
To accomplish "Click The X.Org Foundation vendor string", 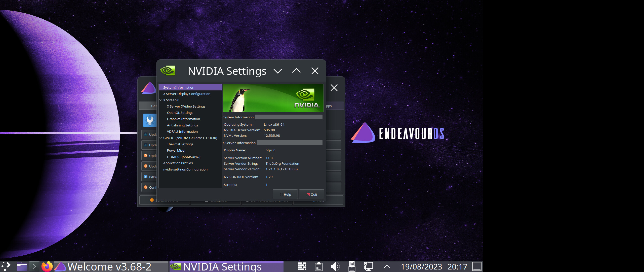I will click(282, 163).
